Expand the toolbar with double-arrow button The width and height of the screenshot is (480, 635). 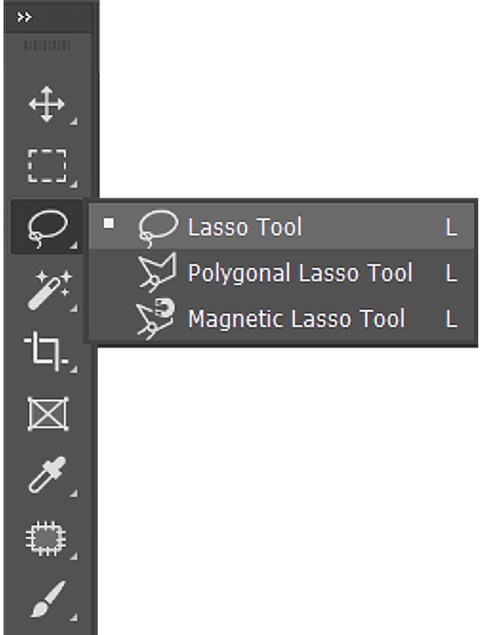tap(24, 17)
